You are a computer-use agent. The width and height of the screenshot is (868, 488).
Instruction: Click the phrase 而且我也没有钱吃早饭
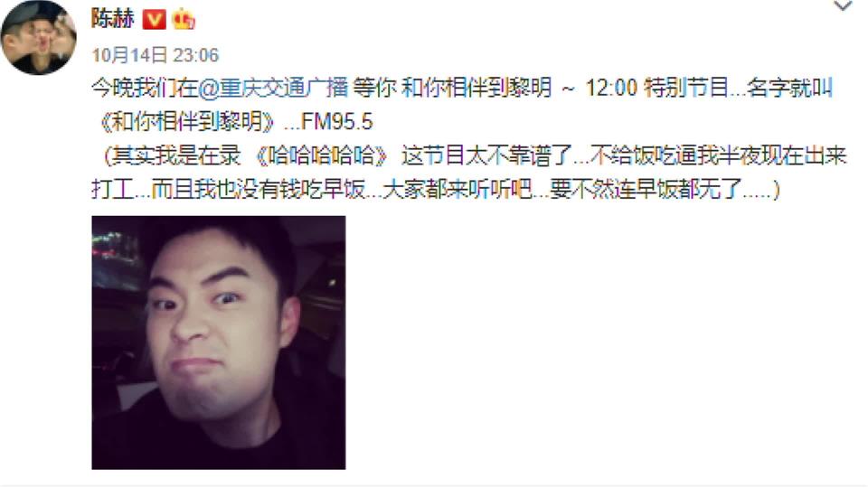tap(258, 190)
